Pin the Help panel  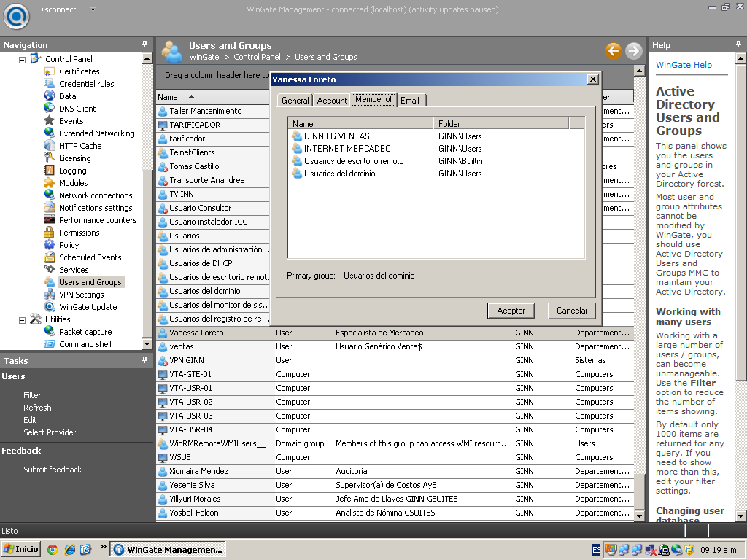coord(738,44)
